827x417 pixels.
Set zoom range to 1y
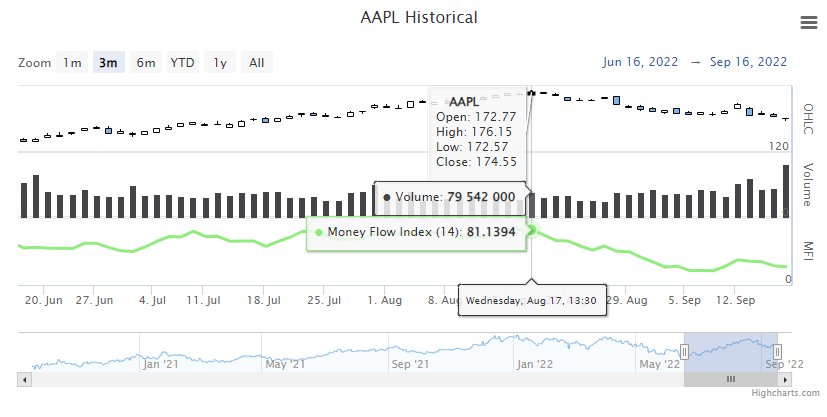pos(220,62)
